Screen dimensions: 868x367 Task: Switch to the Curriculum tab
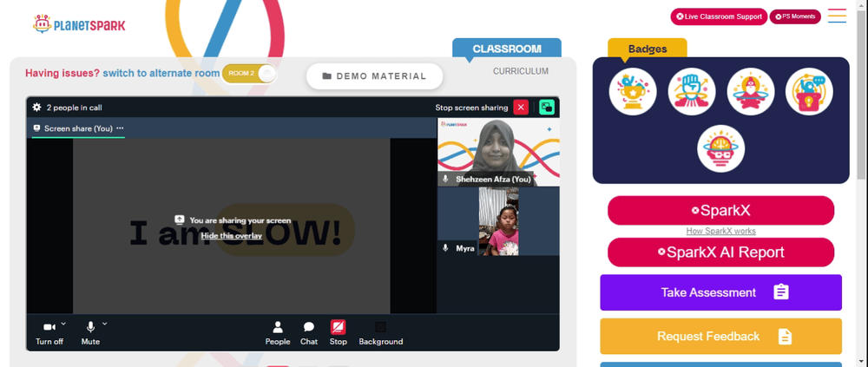click(x=521, y=71)
